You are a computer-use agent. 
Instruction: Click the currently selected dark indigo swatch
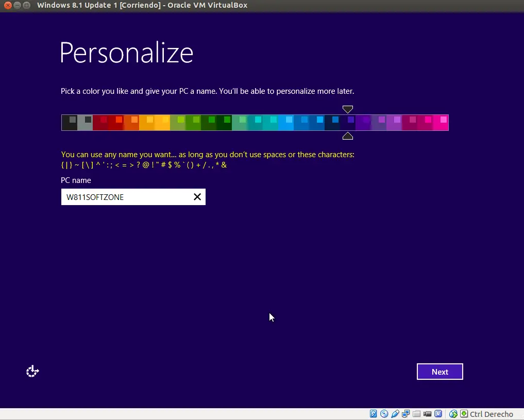(x=348, y=123)
